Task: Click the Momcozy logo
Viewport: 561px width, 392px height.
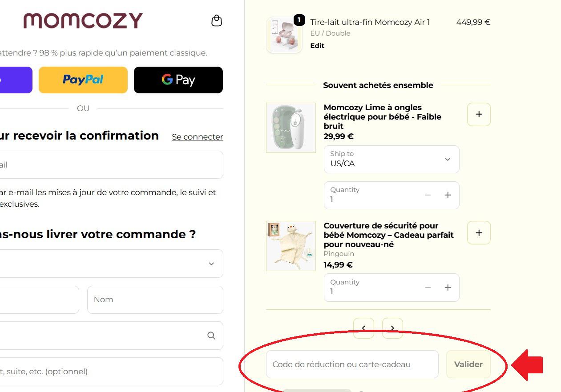Action: click(83, 20)
